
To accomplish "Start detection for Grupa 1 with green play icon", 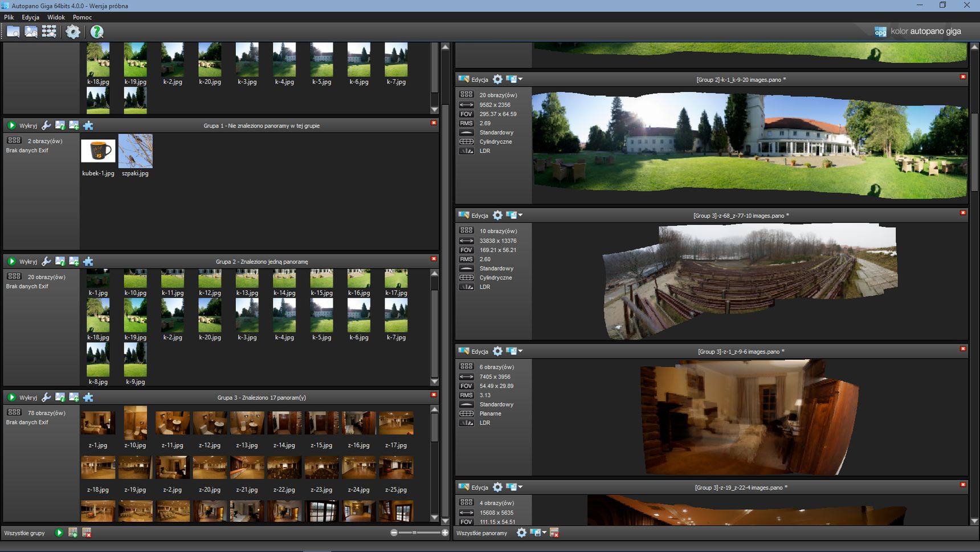I will point(11,125).
